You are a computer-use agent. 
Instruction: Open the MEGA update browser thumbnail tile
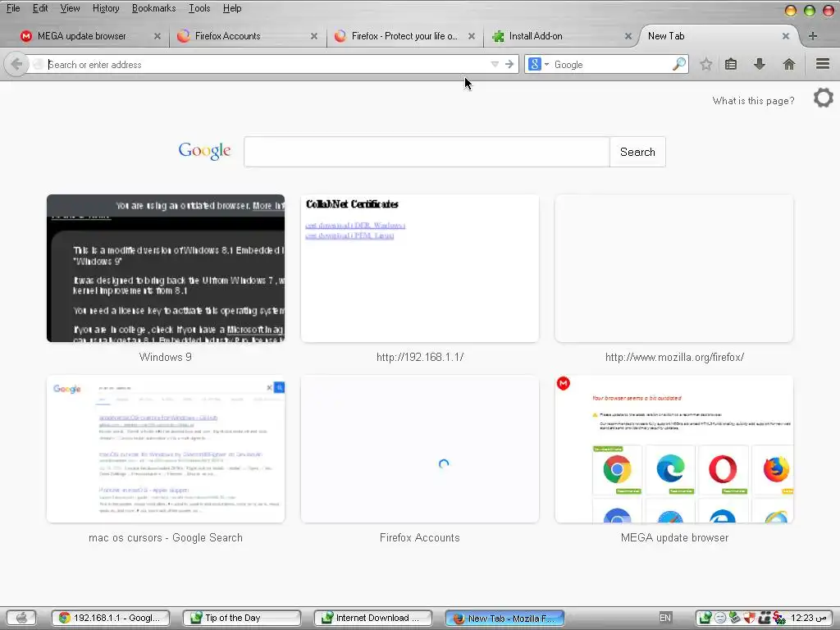click(x=674, y=449)
